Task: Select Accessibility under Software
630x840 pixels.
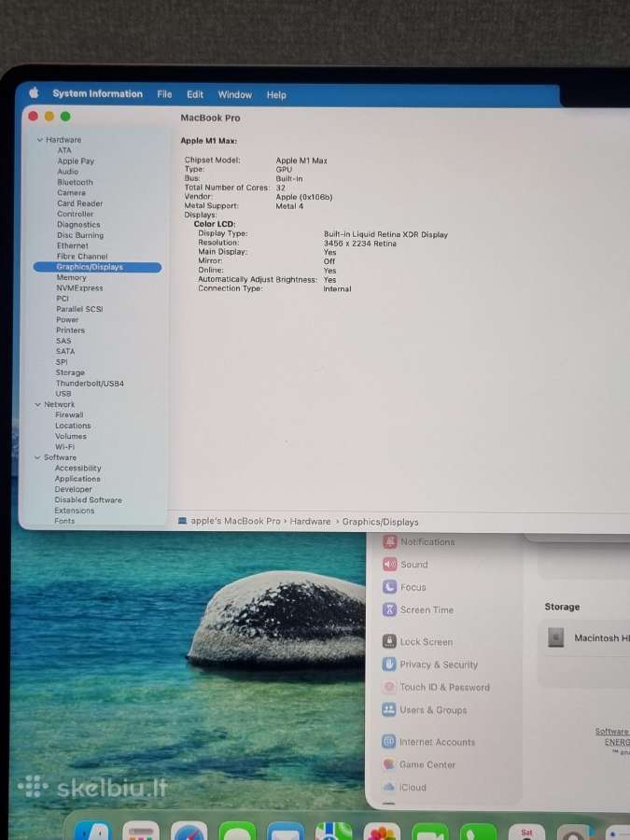Action: click(77, 469)
